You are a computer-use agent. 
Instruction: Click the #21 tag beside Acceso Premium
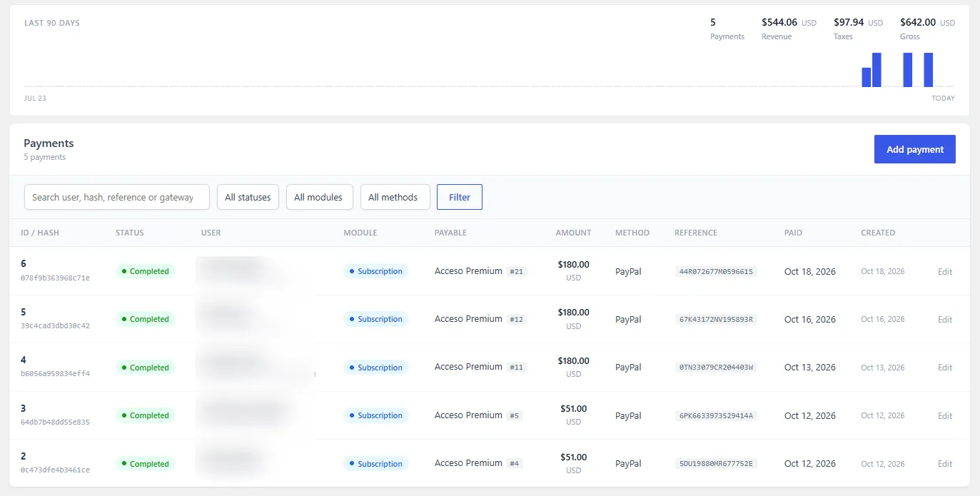(x=517, y=272)
